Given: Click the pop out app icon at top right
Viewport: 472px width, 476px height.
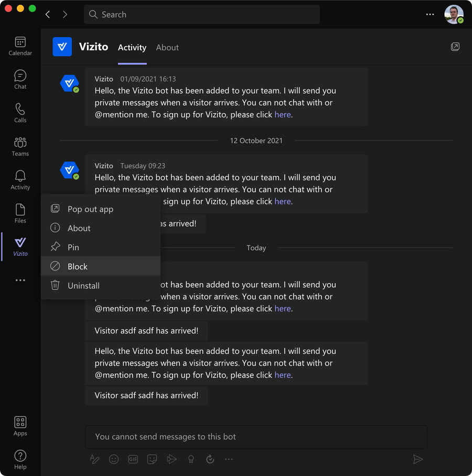Looking at the screenshot, I should (455, 47).
